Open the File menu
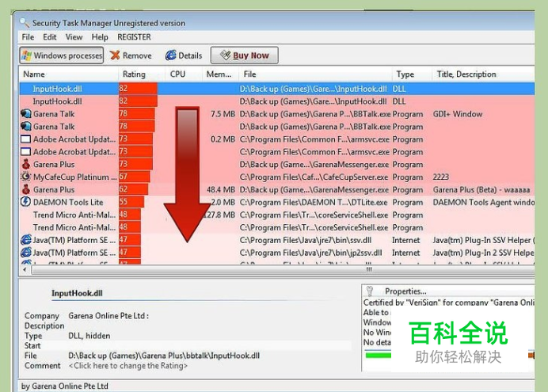 point(28,37)
